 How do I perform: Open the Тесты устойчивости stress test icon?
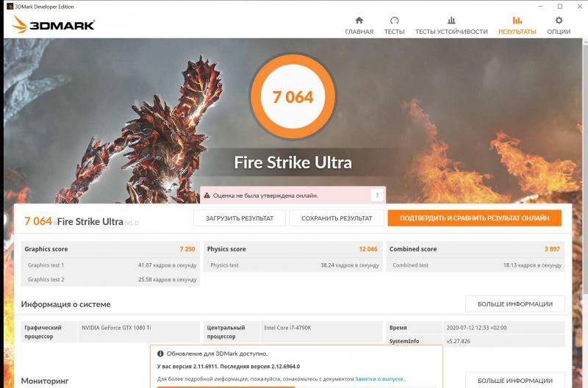coord(451,21)
